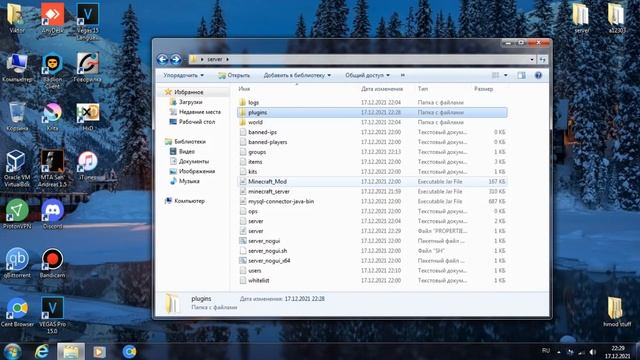640x360 pixels.
Task: Open the address bar history dropdown
Action: click(532, 60)
